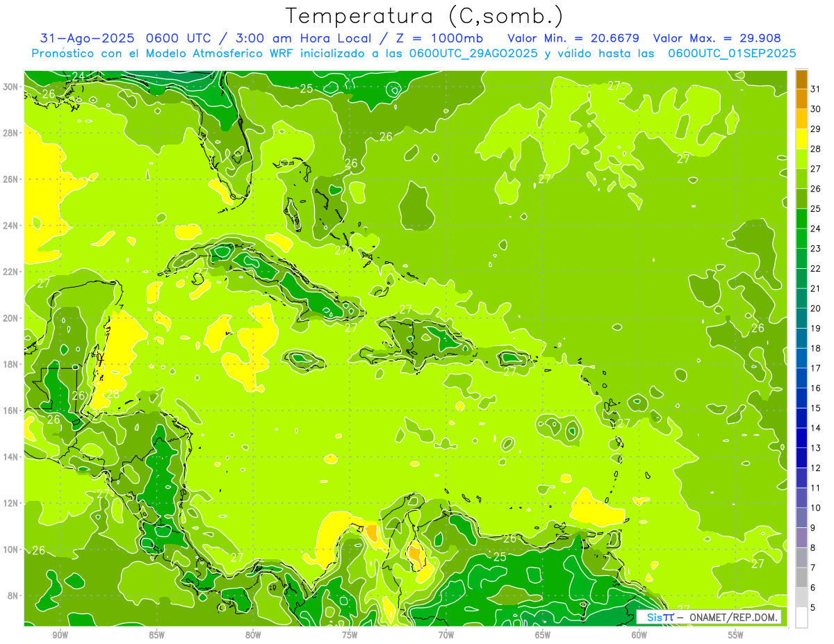Click the yellow legend swatch between 28 and 29
The width and height of the screenshot is (834, 644).
801,139
